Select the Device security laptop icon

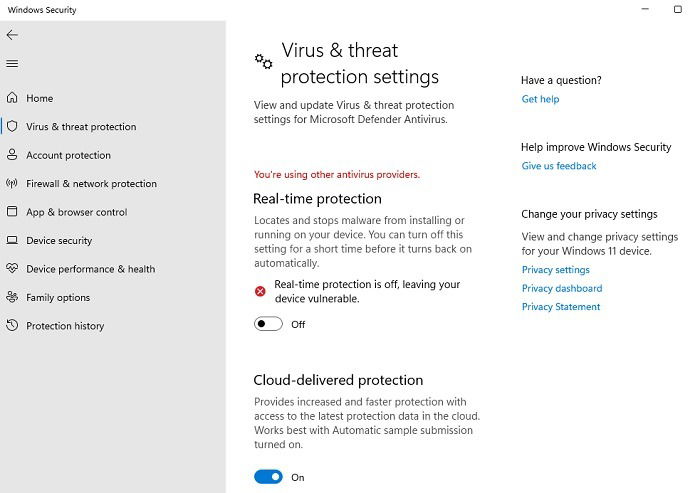click(12, 240)
